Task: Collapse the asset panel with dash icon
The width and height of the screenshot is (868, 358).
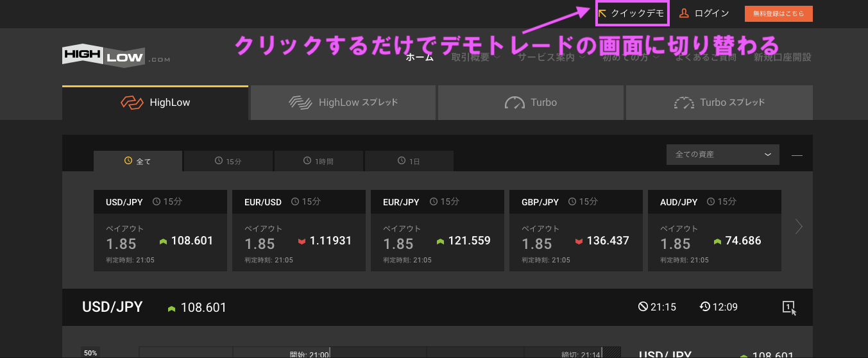Action: [x=797, y=155]
